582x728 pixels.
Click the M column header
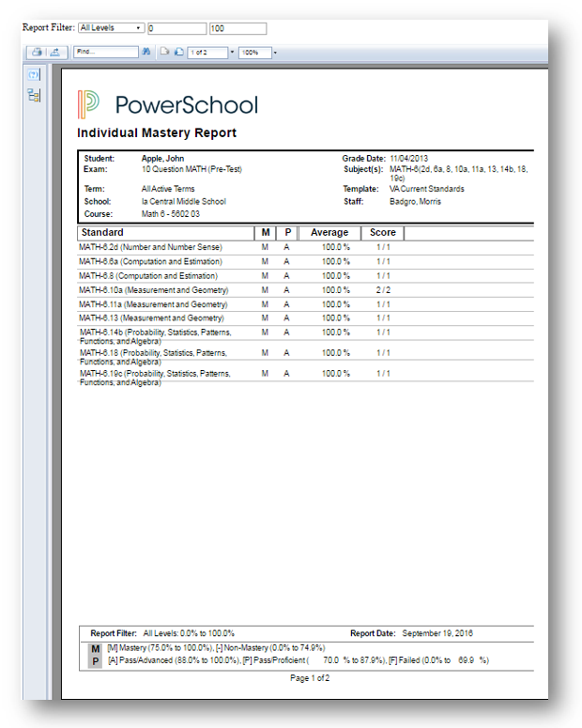pyautogui.click(x=266, y=233)
